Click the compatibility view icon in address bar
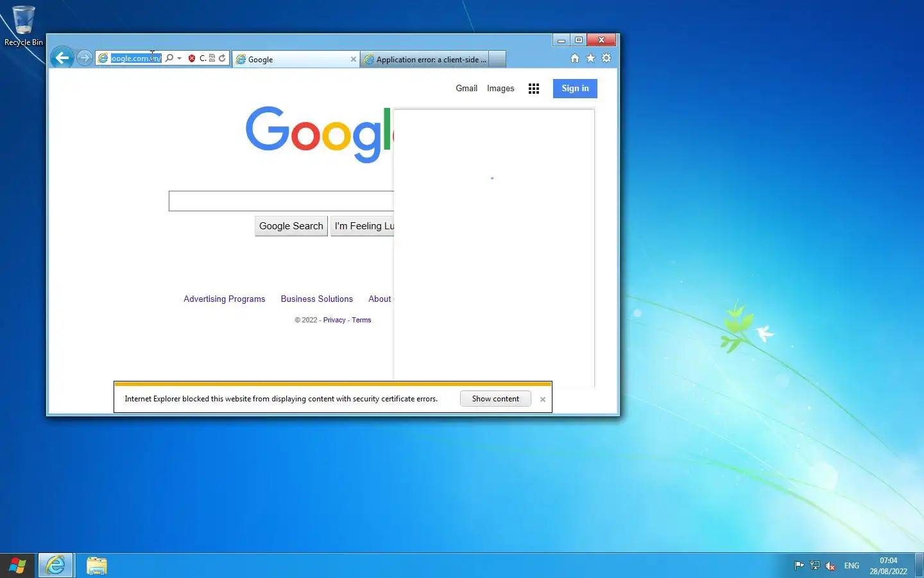 tap(212, 58)
